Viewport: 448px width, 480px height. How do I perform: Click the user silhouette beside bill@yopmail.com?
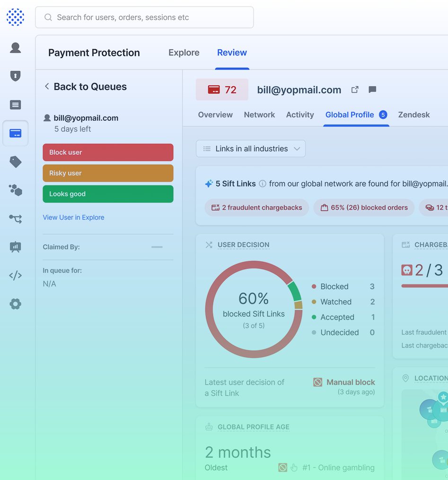47,118
